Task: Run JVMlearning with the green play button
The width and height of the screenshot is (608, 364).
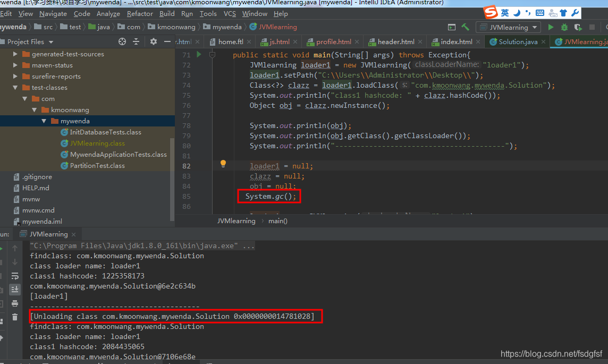Action: pyautogui.click(x=551, y=27)
